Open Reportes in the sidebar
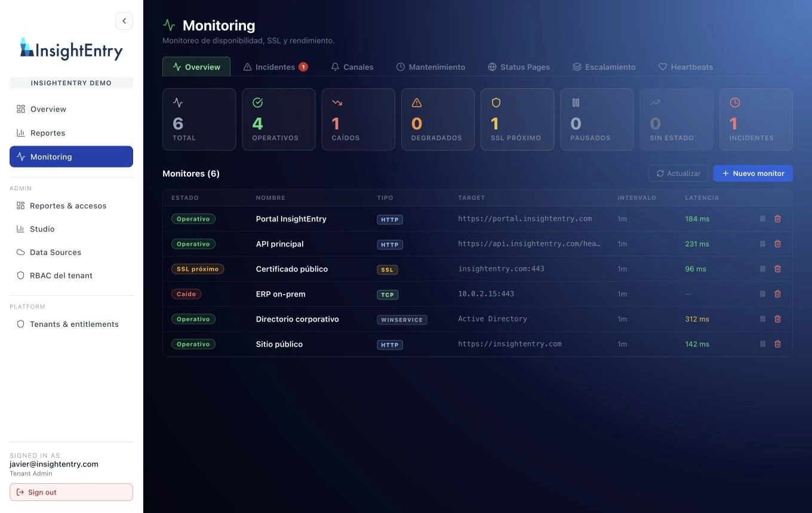This screenshot has height=513, width=812. pyautogui.click(x=71, y=133)
